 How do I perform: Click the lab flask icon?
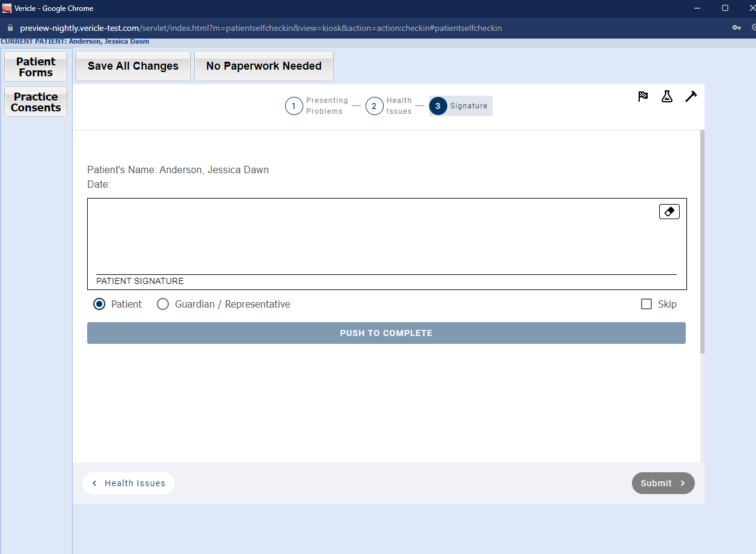667,96
